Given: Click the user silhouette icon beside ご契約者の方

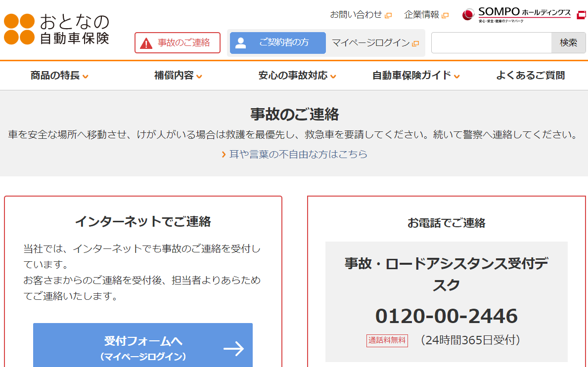Looking at the screenshot, I should [x=241, y=43].
